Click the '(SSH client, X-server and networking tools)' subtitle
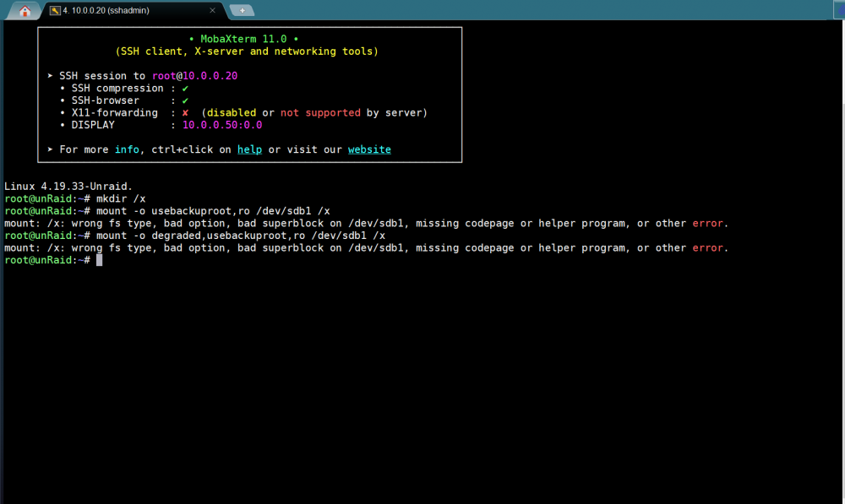The image size is (845, 504). click(x=247, y=51)
